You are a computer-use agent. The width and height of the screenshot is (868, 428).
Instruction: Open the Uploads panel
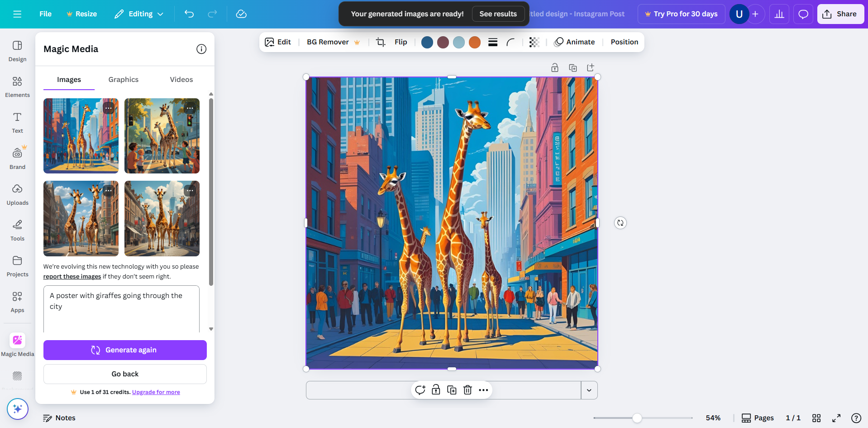point(17,194)
